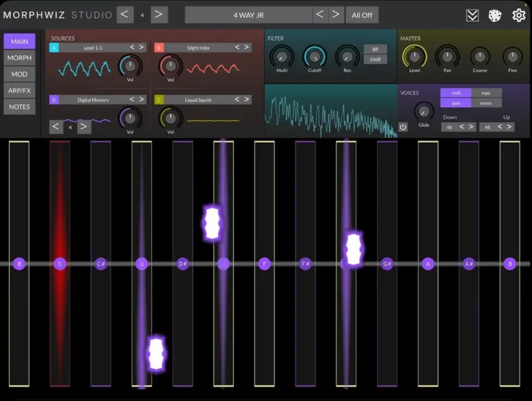
Task: Open the Lead-1-1 waveform name
Action: (93, 48)
